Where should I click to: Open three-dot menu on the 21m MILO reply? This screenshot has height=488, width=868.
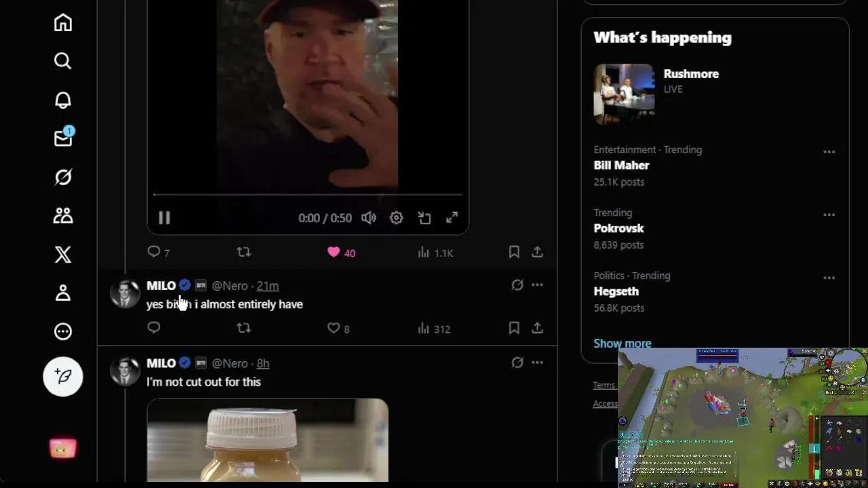click(x=537, y=285)
